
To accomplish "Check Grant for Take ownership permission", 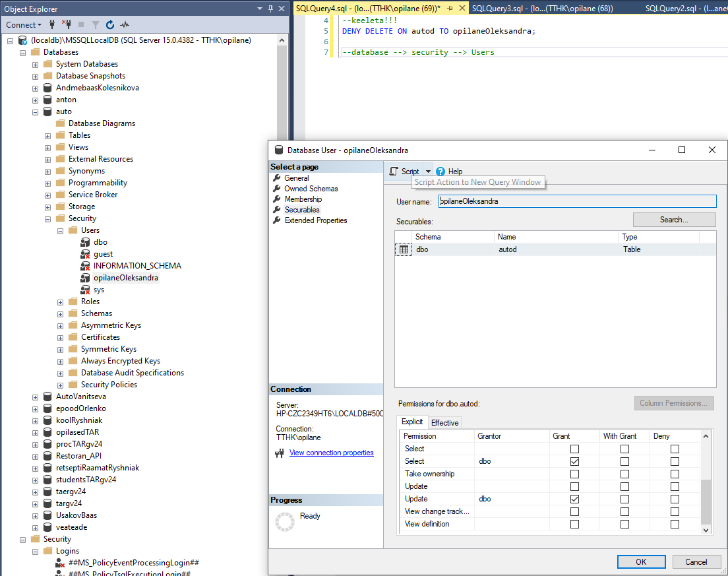I will (x=574, y=474).
